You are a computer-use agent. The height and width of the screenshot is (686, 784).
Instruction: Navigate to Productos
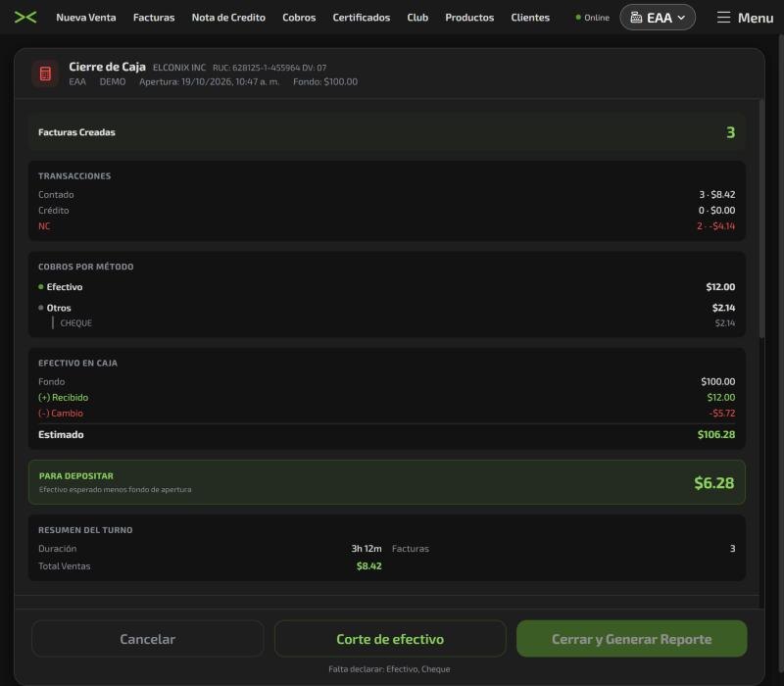pyautogui.click(x=469, y=18)
